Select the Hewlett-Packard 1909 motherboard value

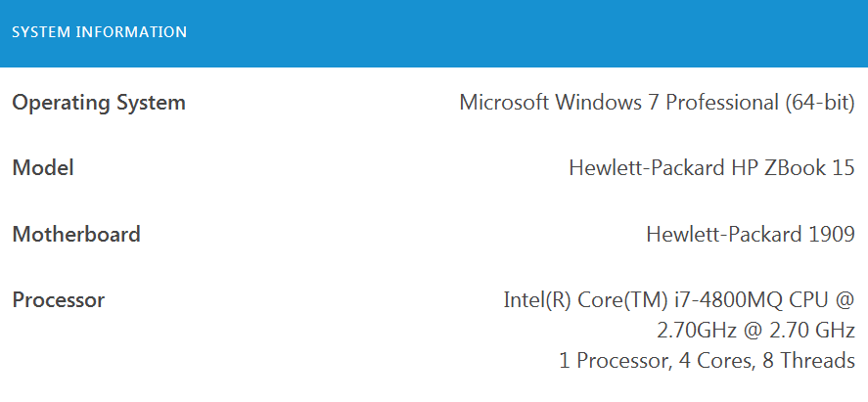pyautogui.click(x=751, y=234)
